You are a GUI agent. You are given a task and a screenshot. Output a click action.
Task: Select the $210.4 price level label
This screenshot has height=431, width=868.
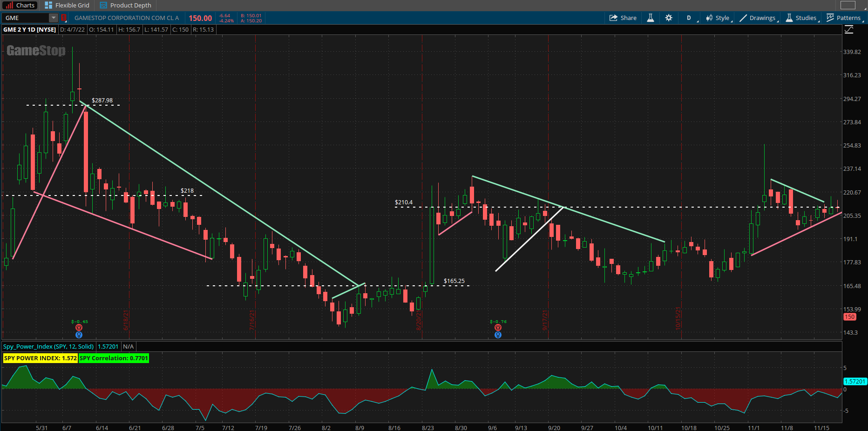click(x=404, y=202)
